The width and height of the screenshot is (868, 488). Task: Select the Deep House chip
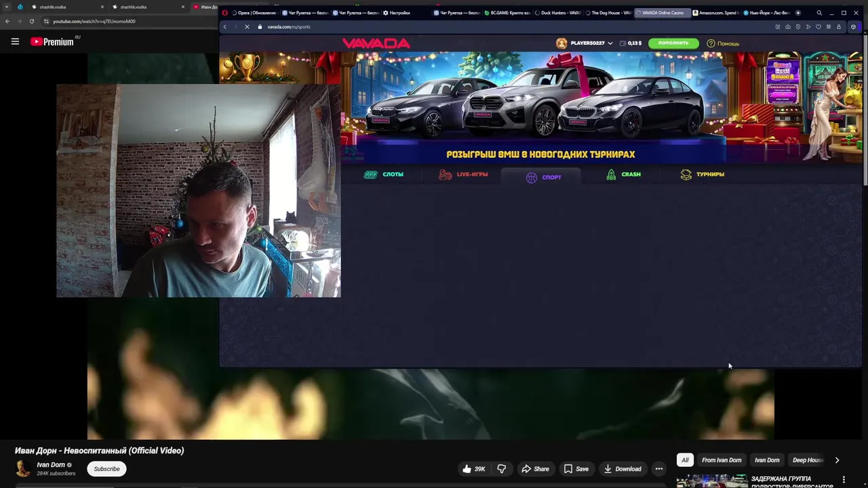(808, 460)
